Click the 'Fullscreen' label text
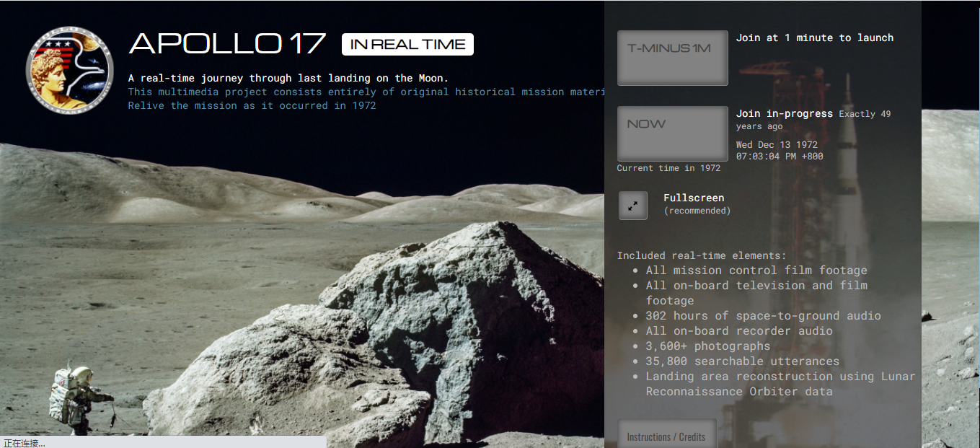Viewport: 980px width, 448px height. tap(694, 198)
